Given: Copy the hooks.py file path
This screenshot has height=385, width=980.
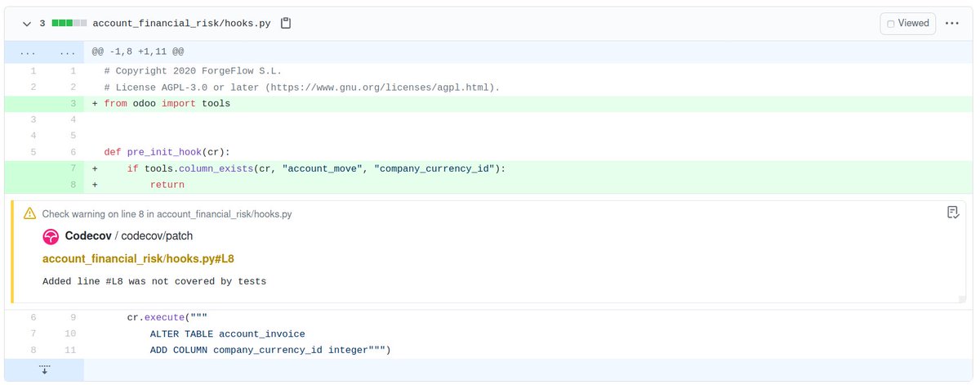Looking at the screenshot, I should click(x=286, y=24).
